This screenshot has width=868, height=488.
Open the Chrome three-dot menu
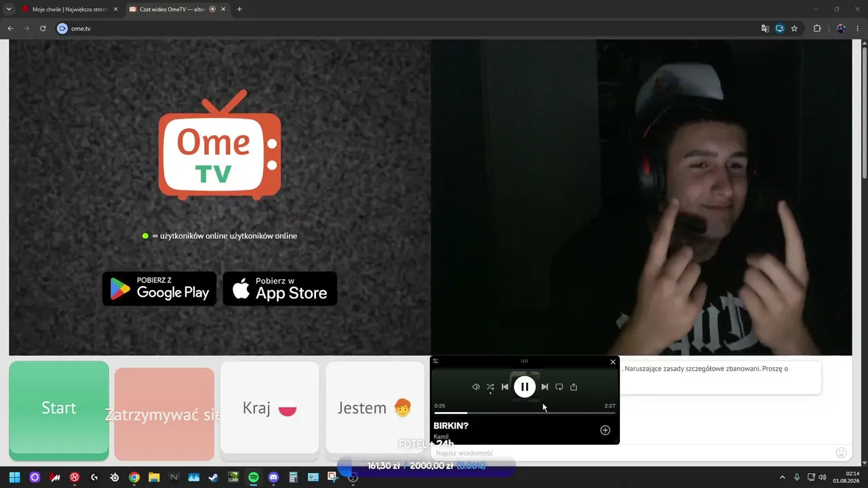point(858,28)
